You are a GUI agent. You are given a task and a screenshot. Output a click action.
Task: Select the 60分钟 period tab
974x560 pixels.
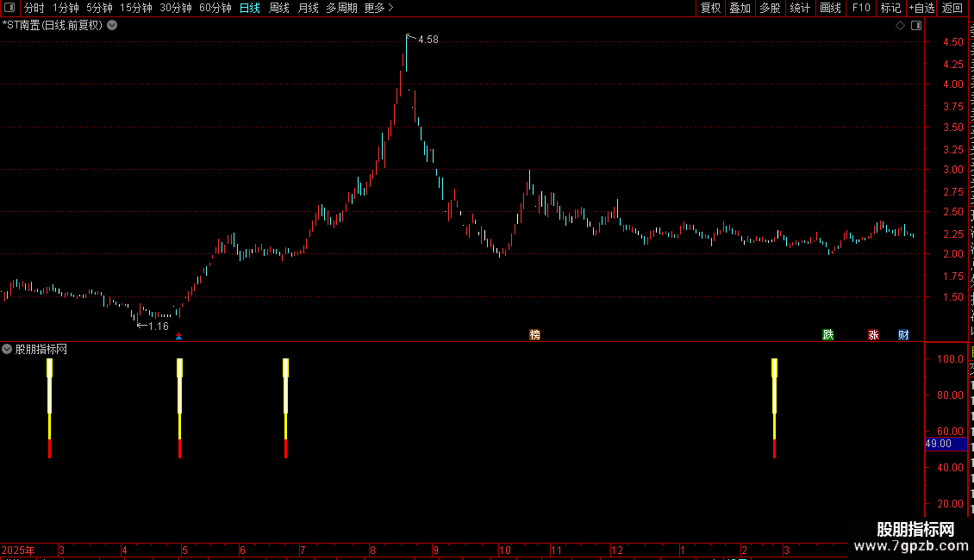click(x=215, y=8)
